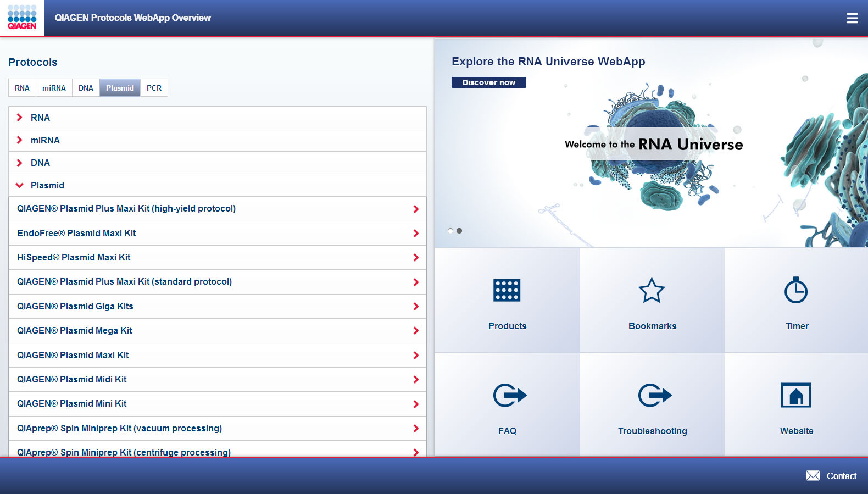This screenshot has height=494, width=868.
Task: Open Bookmarks star icon
Action: [x=652, y=290]
